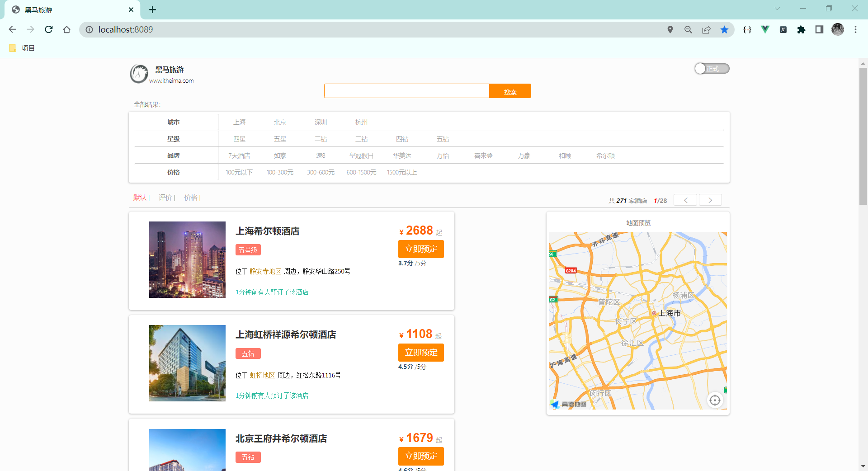Image resolution: width=868 pixels, height=471 pixels.
Task: Book 上海虹桥祥源希尔顿酒店 with 立即预定
Action: [x=421, y=353]
